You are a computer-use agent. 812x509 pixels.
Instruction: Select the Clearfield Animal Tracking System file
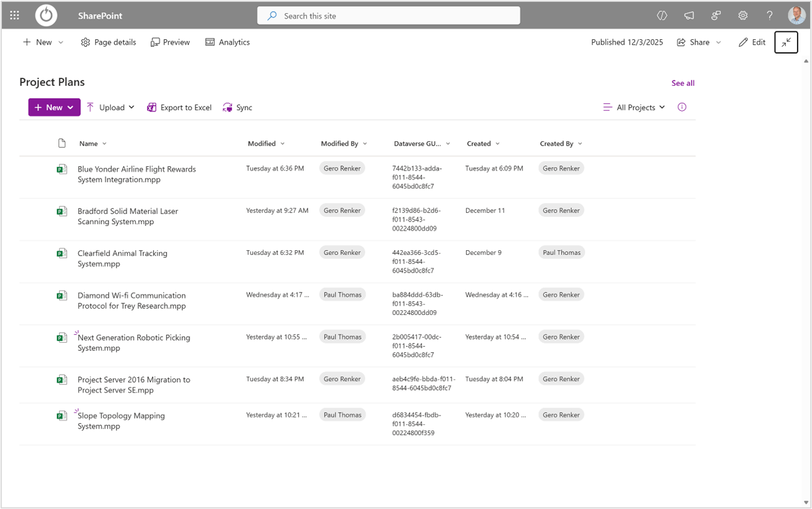pos(123,258)
